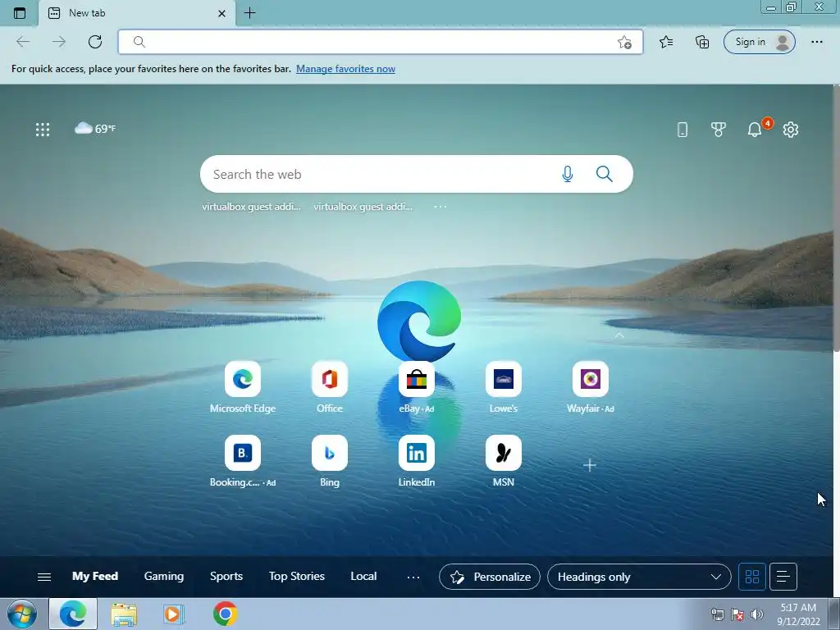Click the magnifier search button
840x630 pixels.
coord(605,174)
